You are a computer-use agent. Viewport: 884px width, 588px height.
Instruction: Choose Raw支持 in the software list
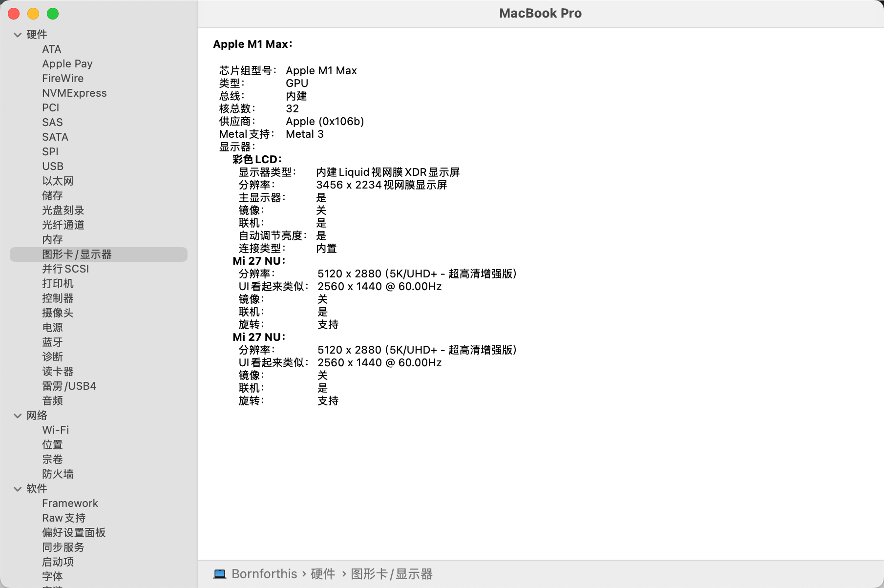63,518
